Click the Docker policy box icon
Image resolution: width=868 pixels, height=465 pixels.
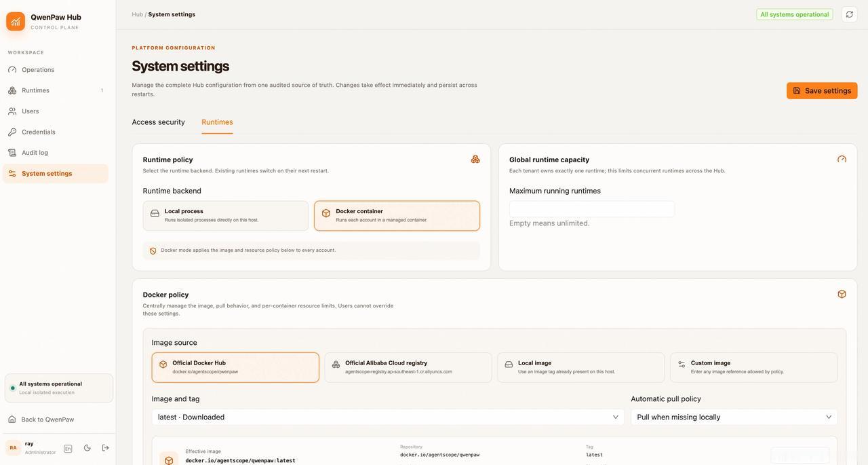(842, 294)
